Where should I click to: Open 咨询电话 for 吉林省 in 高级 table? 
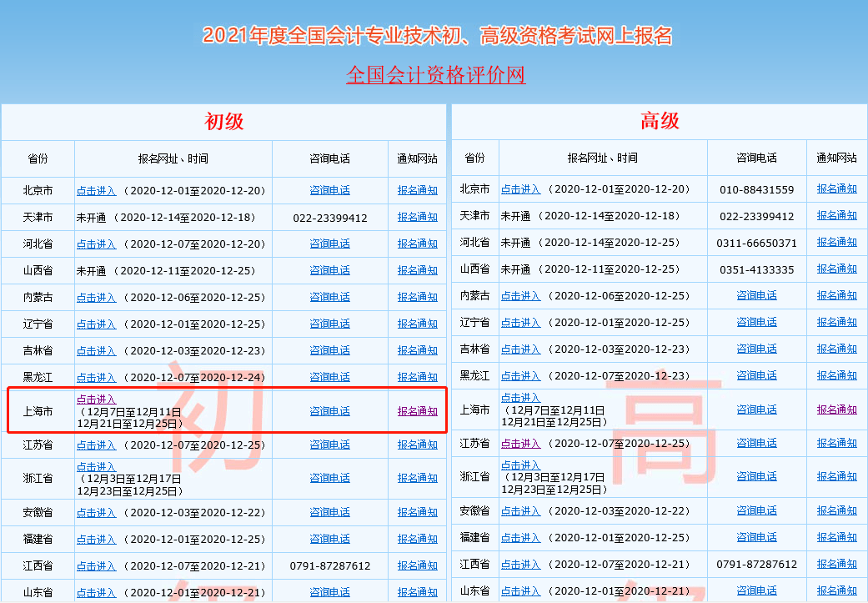[x=757, y=349]
